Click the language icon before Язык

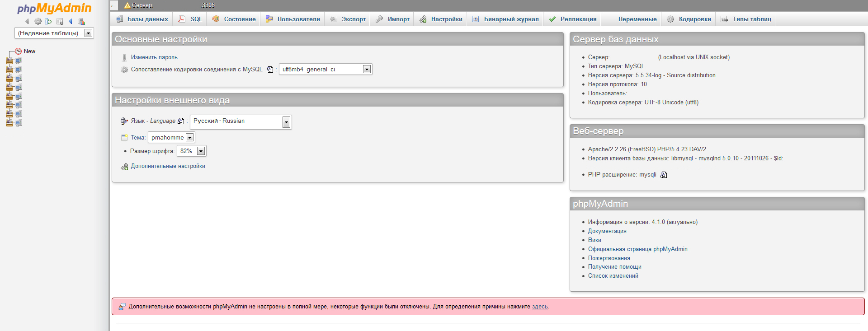[x=124, y=121]
